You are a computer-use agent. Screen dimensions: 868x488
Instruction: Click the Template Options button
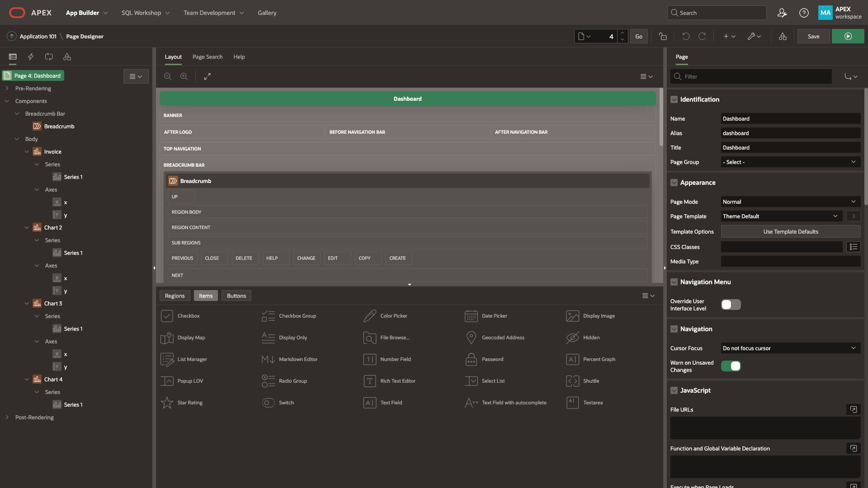[790, 231]
